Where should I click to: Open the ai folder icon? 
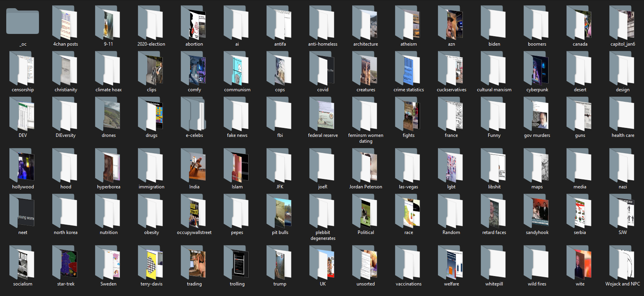(x=236, y=23)
